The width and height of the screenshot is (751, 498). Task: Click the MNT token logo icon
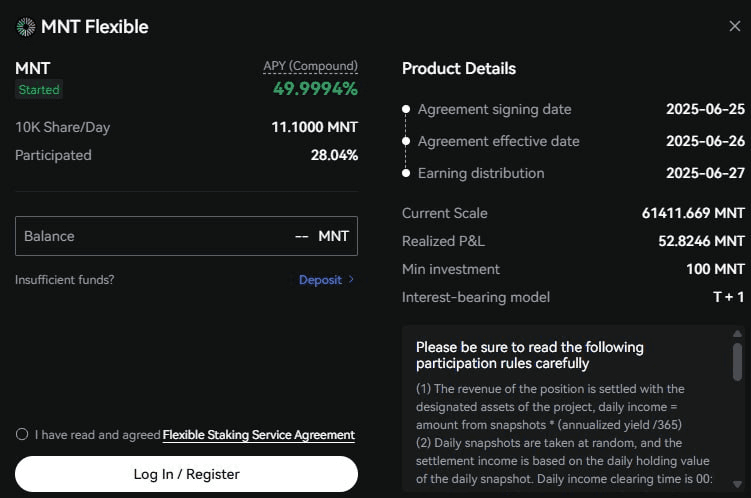[x=26, y=27]
